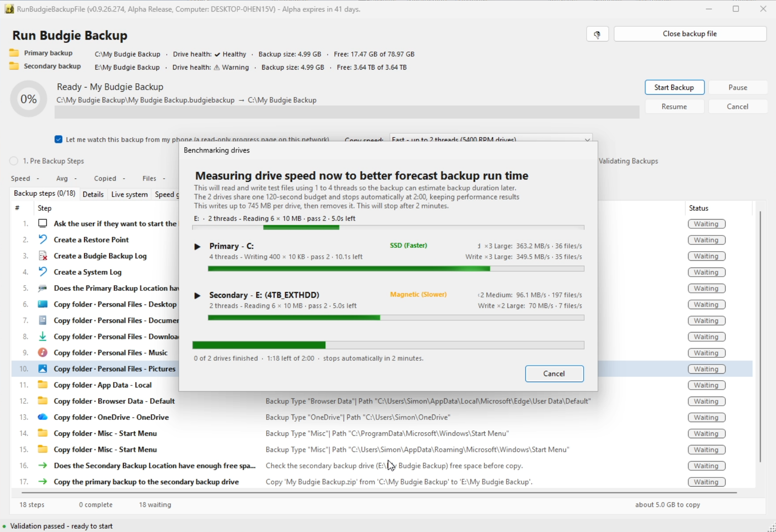Click the Pictures folder step icon
This screenshot has height=532, width=776.
tap(43, 369)
